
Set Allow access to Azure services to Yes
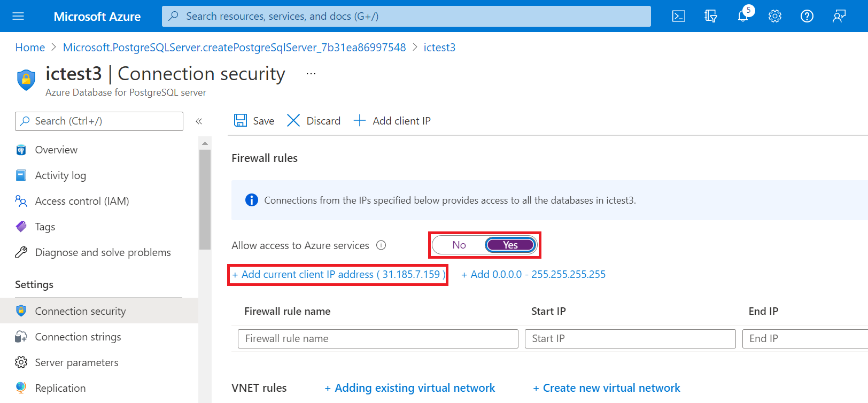pyautogui.click(x=510, y=245)
